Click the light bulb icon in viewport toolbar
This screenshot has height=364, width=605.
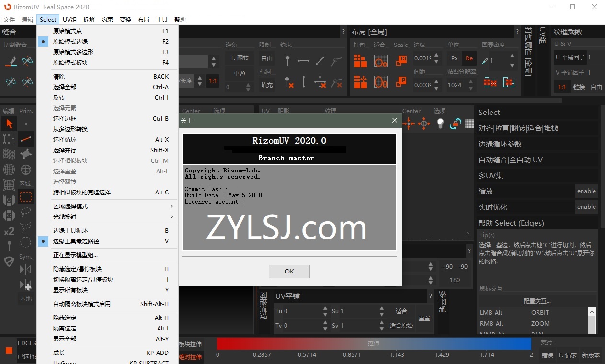[x=440, y=124]
